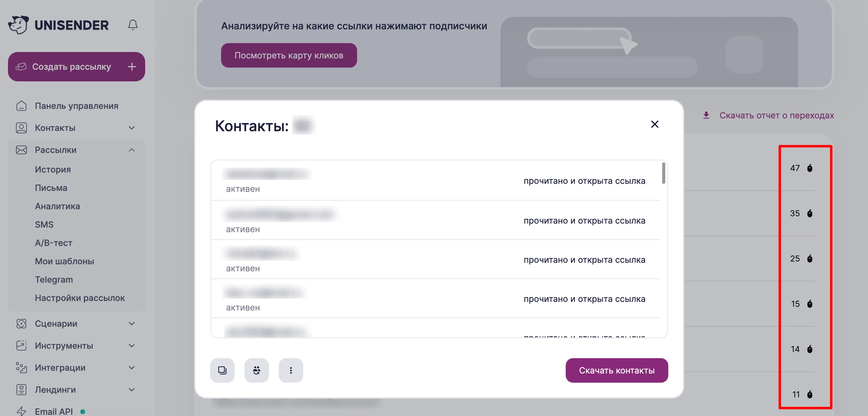This screenshot has width=868, height=416.
Task: Click the group contacts icon button
Action: 256,370
